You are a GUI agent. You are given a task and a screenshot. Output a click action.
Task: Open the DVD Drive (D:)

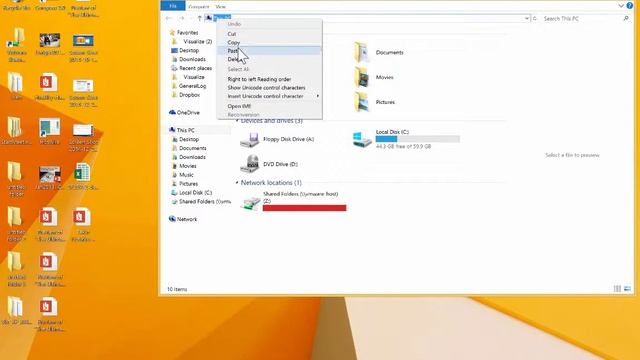click(x=269, y=164)
